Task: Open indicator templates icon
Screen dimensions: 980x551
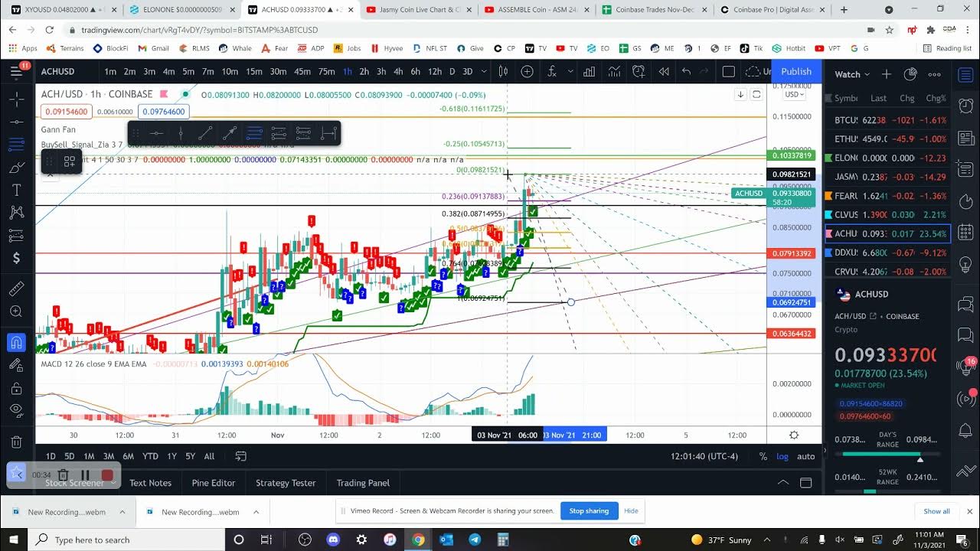Action: point(614,72)
